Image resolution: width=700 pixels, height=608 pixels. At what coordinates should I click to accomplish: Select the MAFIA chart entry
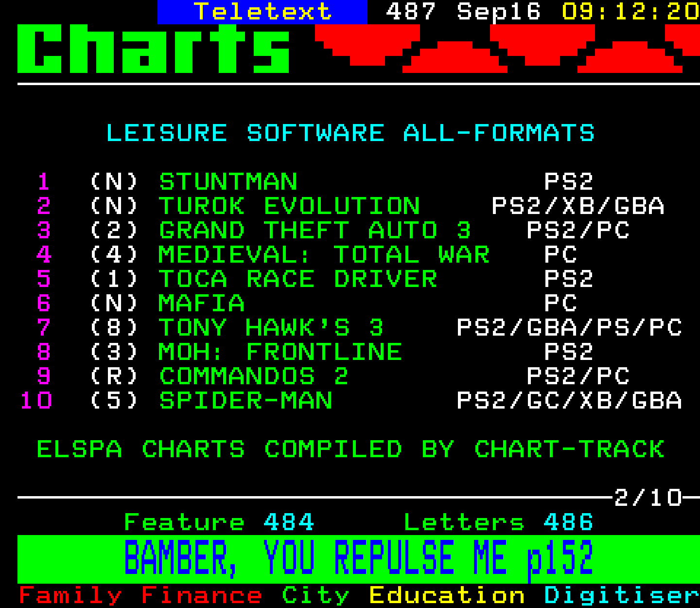(202, 304)
